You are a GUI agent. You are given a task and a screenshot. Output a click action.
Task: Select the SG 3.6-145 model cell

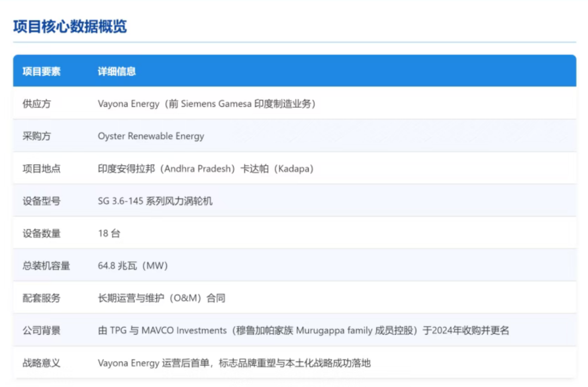point(155,201)
